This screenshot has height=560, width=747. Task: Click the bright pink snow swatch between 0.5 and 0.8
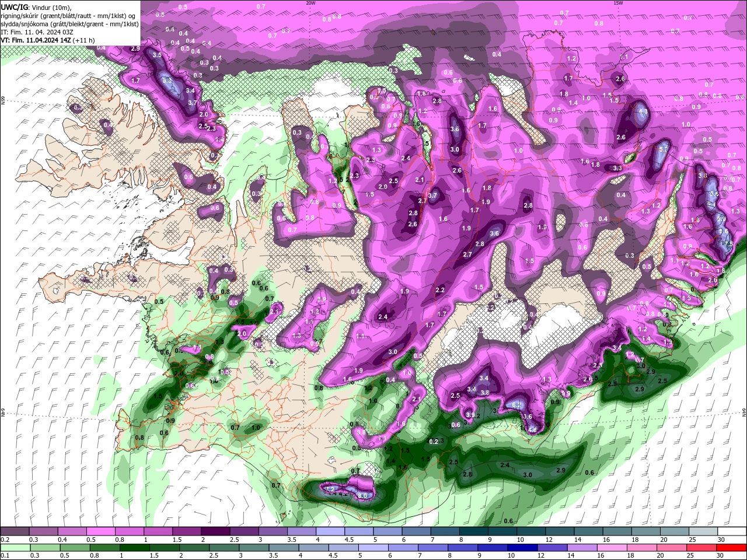(x=101, y=531)
